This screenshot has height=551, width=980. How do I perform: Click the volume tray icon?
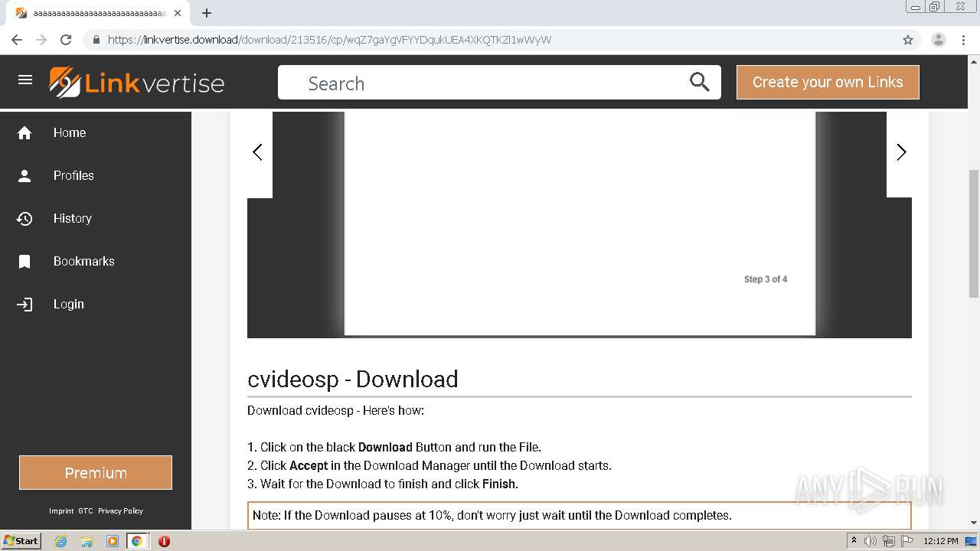(x=871, y=541)
